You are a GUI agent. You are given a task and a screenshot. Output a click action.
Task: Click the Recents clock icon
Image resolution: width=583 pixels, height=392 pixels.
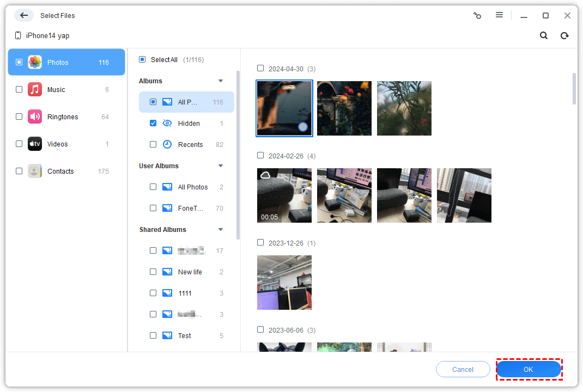[167, 144]
